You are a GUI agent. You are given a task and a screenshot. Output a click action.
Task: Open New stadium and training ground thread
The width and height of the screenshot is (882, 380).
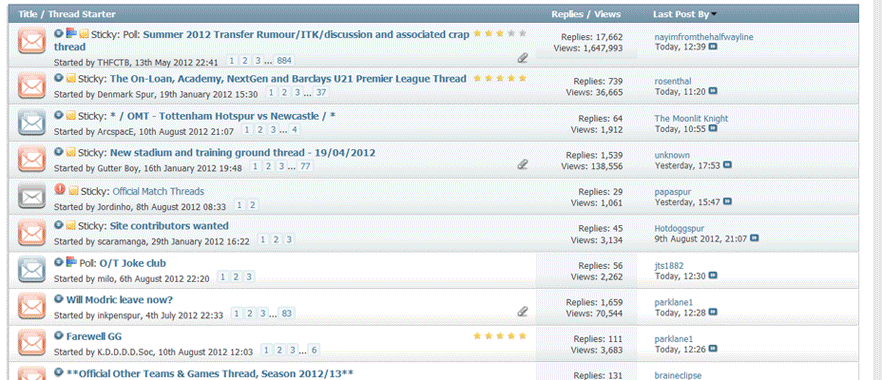(242, 152)
